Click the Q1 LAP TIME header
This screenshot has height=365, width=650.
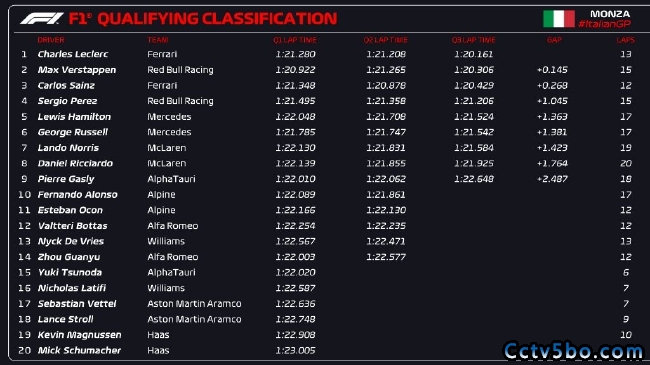click(x=295, y=40)
